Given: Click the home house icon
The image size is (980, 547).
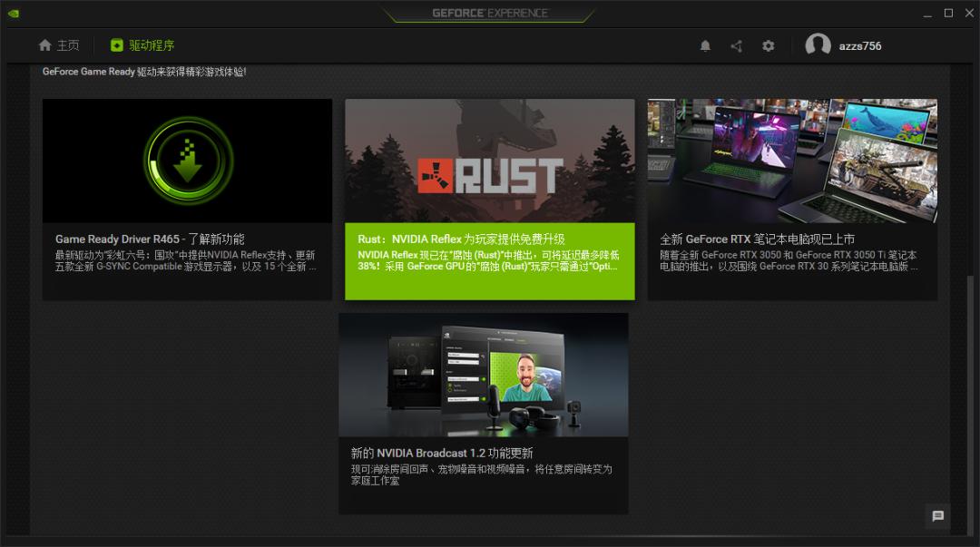Looking at the screenshot, I should tap(45, 45).
